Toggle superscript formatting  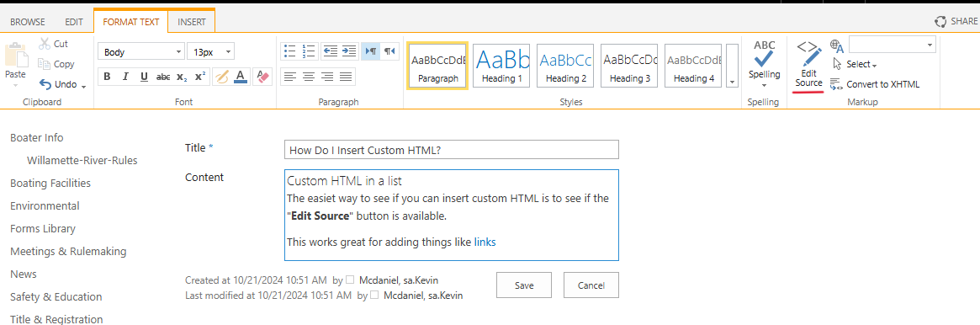pos(200,77)
